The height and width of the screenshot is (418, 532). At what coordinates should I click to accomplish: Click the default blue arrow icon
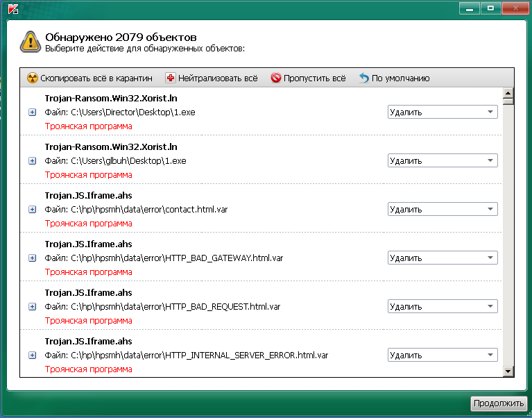click(x=364, y=78)
